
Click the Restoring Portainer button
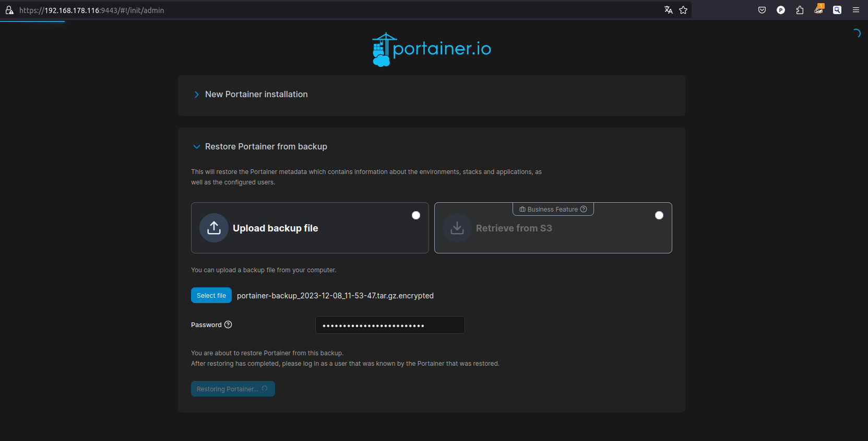pyautogui.click(x=233, y=389)
